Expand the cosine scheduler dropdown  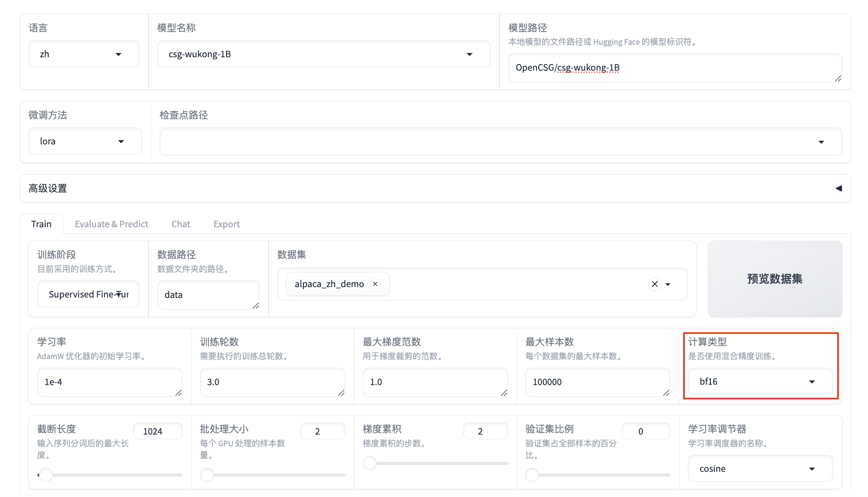pos(760,469)
